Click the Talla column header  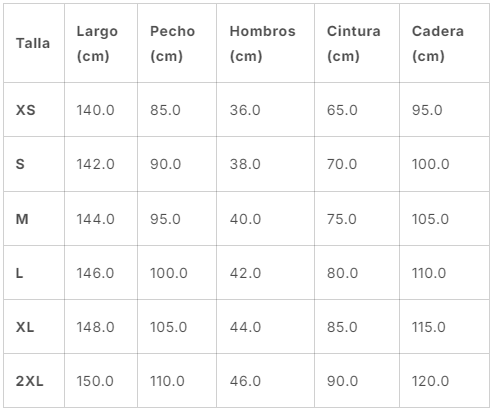[x=33, y=43]
